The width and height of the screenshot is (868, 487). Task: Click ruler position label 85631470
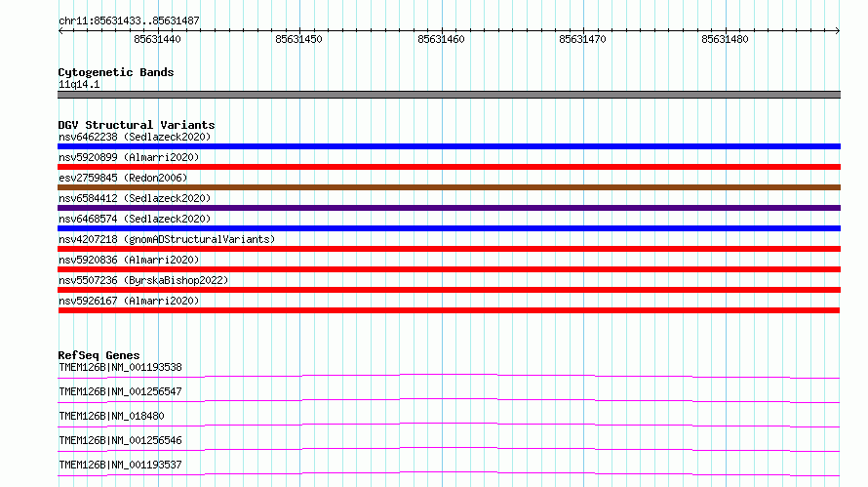582,39
